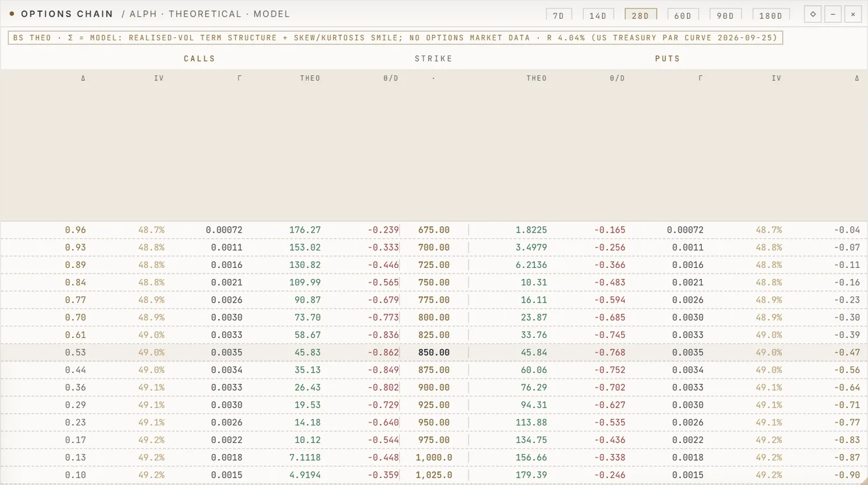Click call theta value -0.862
The height and width of the screenshot is (485, 868).
coord(383,352)
